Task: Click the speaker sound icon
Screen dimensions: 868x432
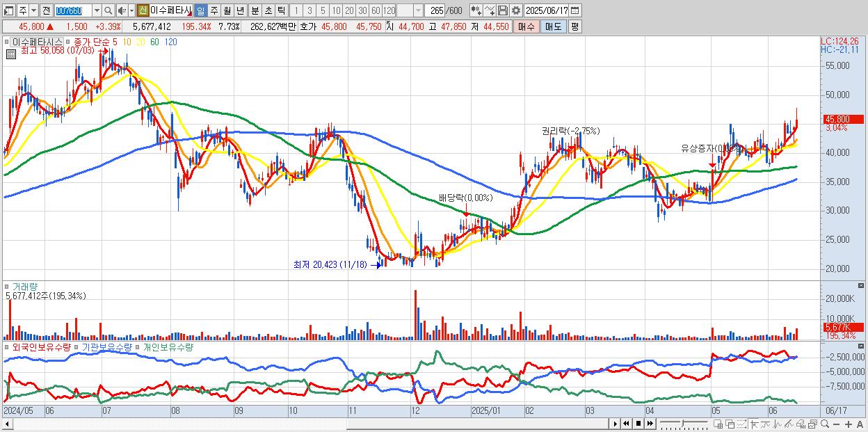Action: [x=122, y=10]
